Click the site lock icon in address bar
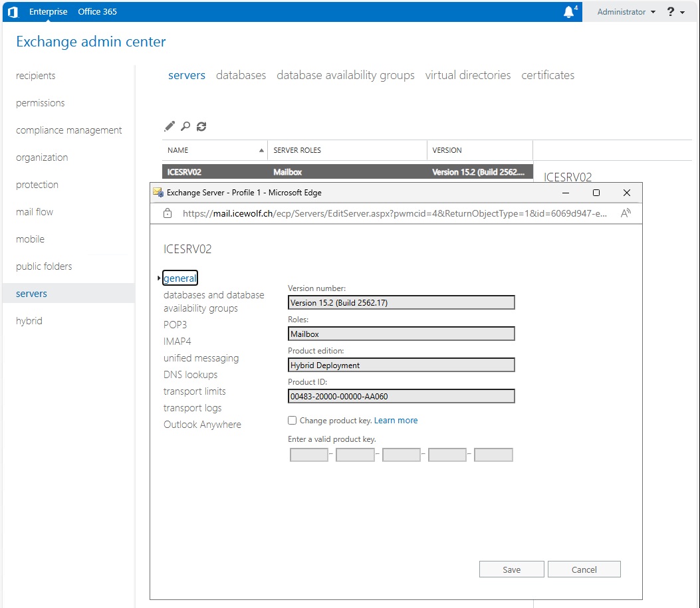Viewport: 700px width, 608px height. coord(168,213)
